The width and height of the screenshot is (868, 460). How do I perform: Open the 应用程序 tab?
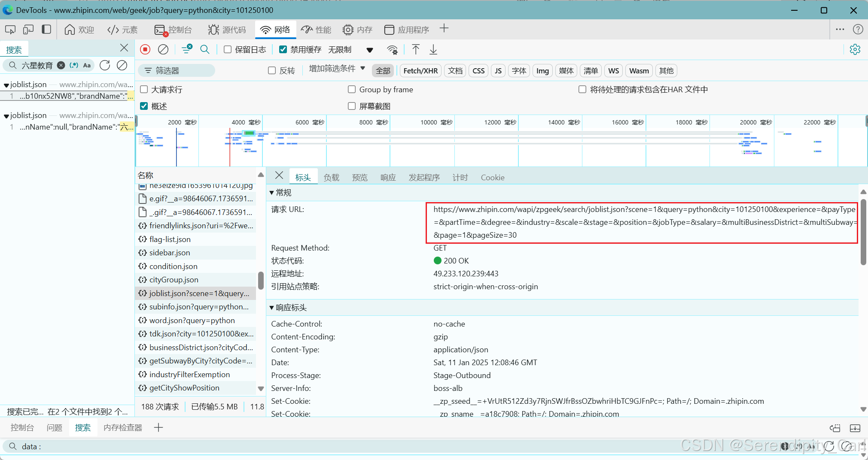[x=407, y=30]
